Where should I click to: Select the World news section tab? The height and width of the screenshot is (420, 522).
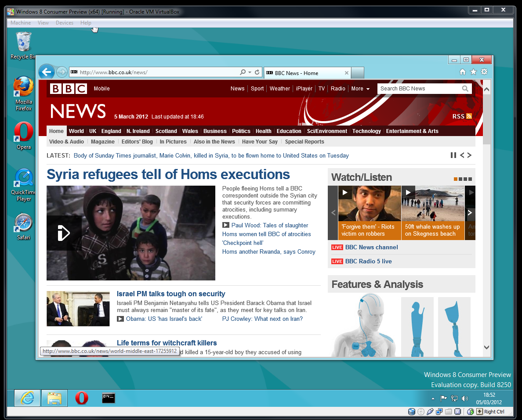[x=76, y=131]
